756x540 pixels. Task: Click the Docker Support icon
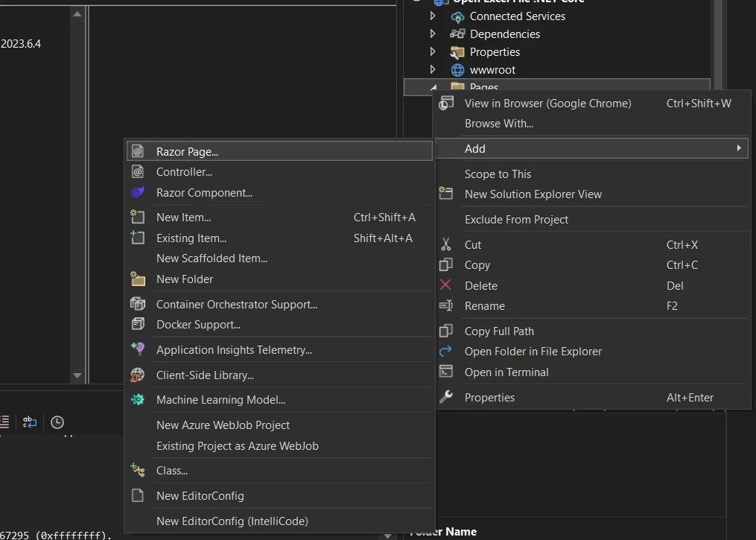pyautogui.click(x=138, y=325)
